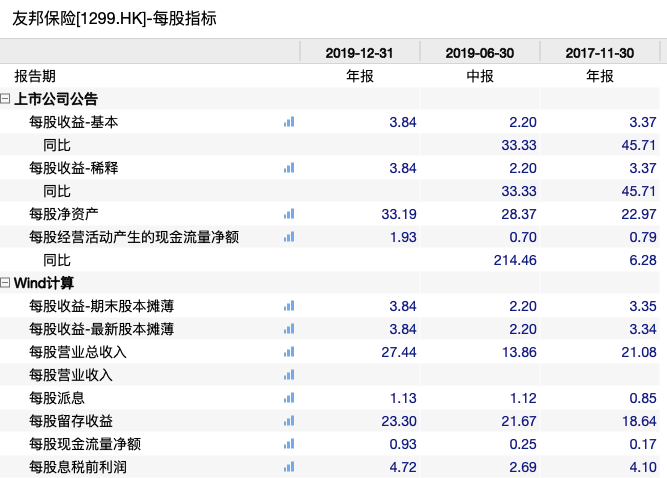The image size is (667, 478).
Task: Click 中报 under 2019-06-30
Action: (x=480, y=76)
